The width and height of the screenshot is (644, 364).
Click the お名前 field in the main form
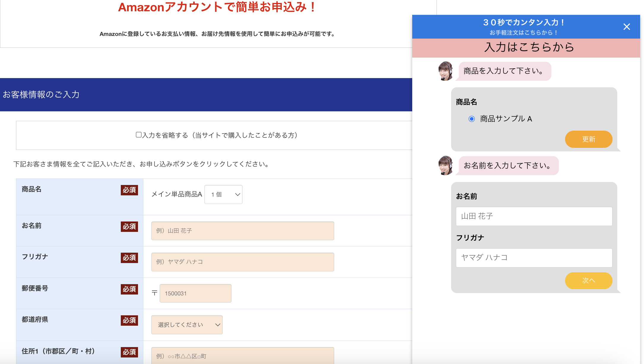(x=243, y=231)
